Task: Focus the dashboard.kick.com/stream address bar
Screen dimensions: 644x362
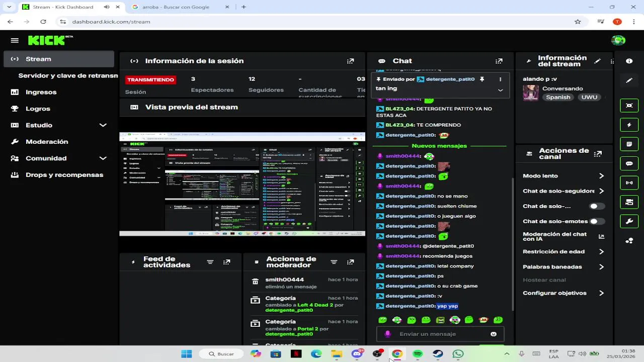Action: coord(111,22)
